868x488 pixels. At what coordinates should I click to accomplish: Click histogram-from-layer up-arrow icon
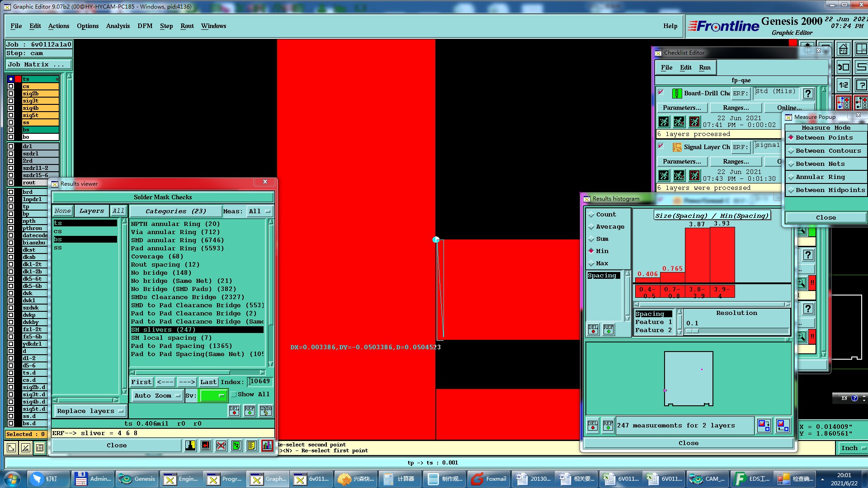783,426
